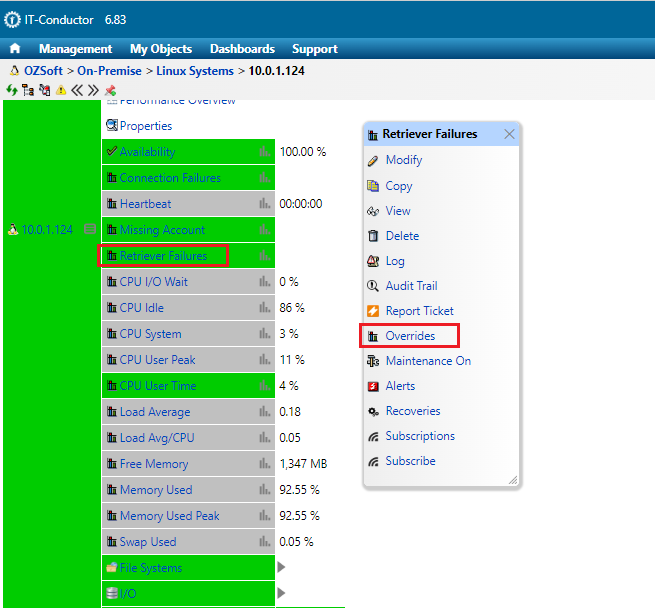Click the green refresh arrows toolbar icon

point(11,90)
